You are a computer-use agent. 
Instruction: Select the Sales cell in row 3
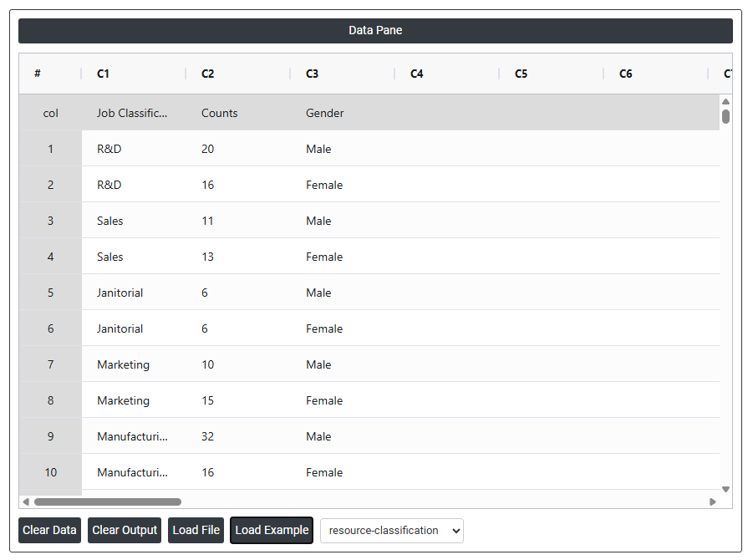click(110, 221)
